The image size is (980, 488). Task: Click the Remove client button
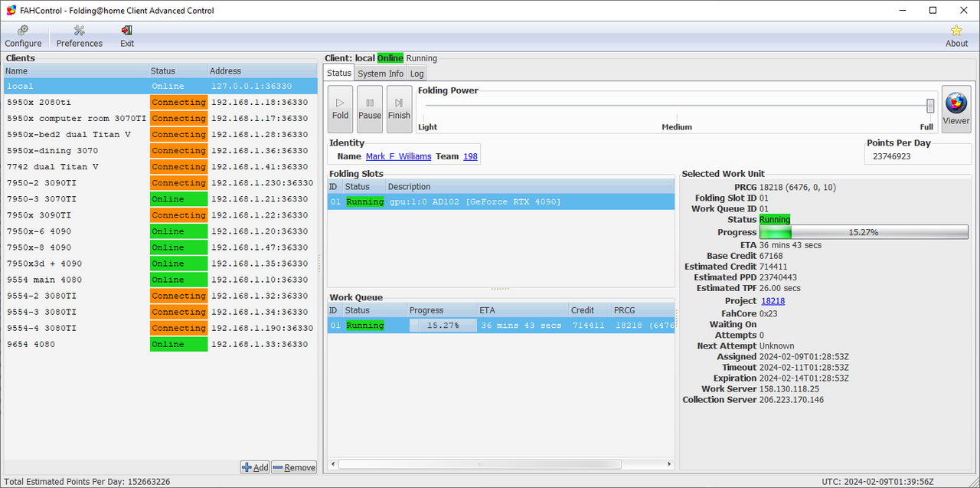pyautogui.click(x=294, y=467)
